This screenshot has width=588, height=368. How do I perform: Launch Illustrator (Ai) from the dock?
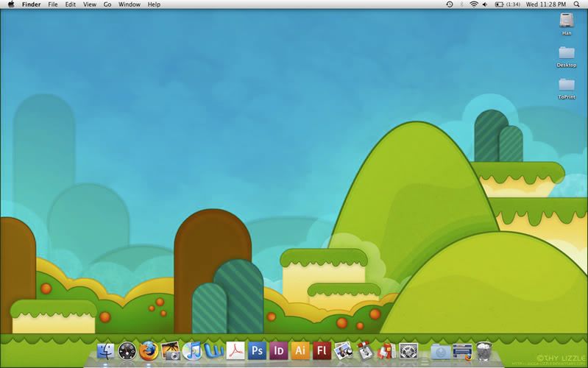pyautogui.click(x=300, y=351)
